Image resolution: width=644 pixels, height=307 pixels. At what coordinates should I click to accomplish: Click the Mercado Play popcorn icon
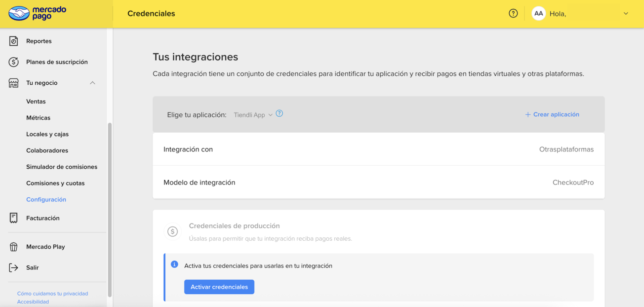[x=14, y=246]
